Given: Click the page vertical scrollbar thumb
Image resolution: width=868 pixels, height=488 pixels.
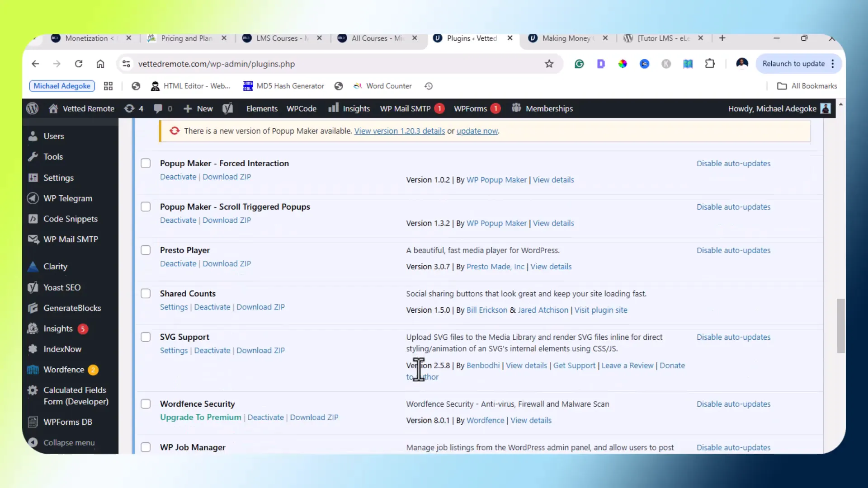Looking at the screenshot, I should pyautogui.click(x=840, y=325).
